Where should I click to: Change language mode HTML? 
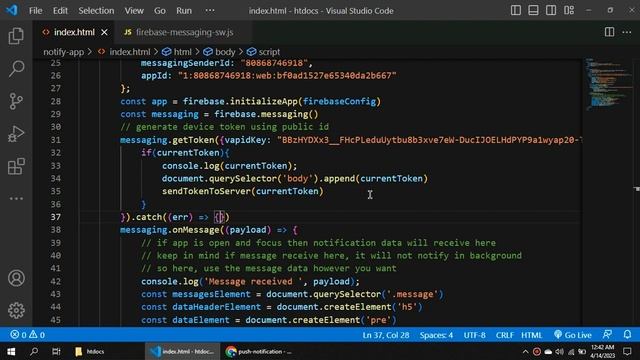(531, 335)
